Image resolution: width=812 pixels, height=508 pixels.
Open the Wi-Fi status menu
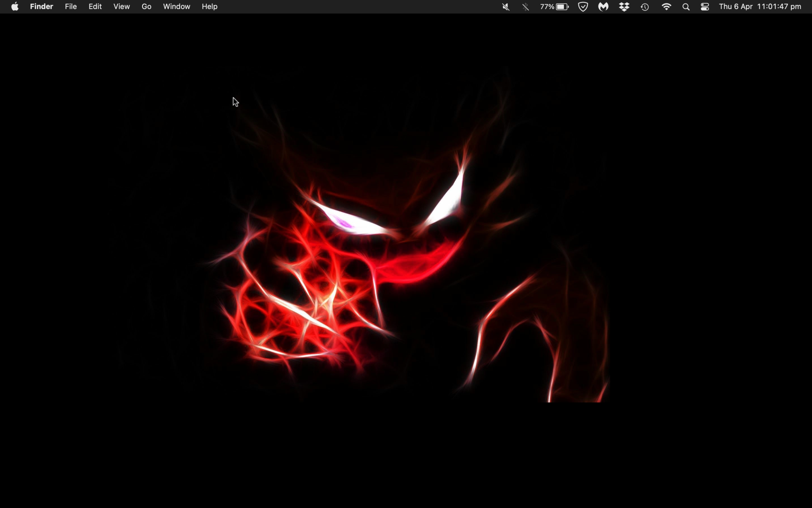pos(666,7)
